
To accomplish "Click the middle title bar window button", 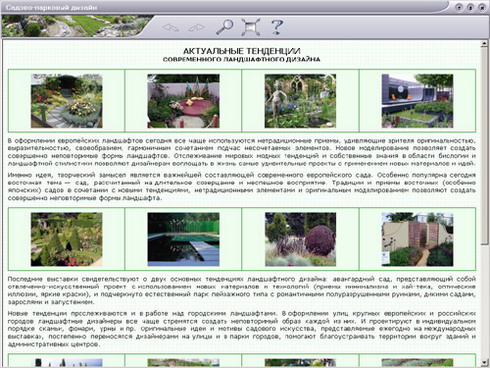I will [x=470, y=7].
